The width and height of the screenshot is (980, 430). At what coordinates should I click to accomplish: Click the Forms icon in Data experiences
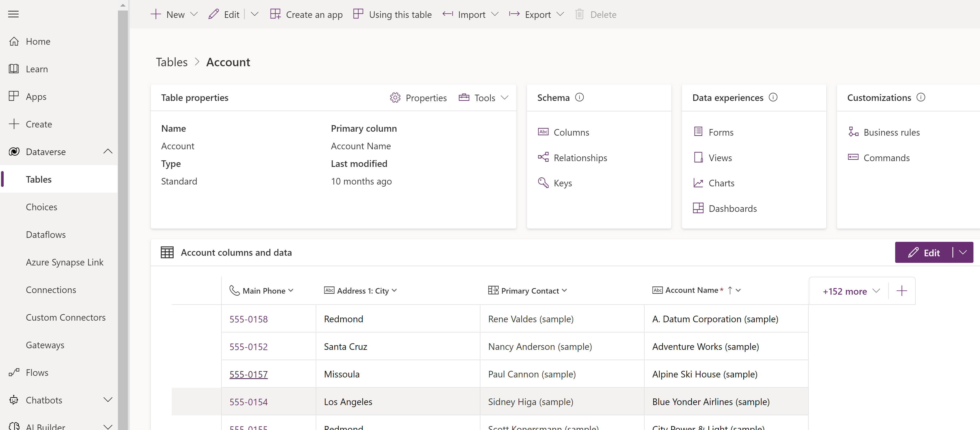tap(698, 132)
